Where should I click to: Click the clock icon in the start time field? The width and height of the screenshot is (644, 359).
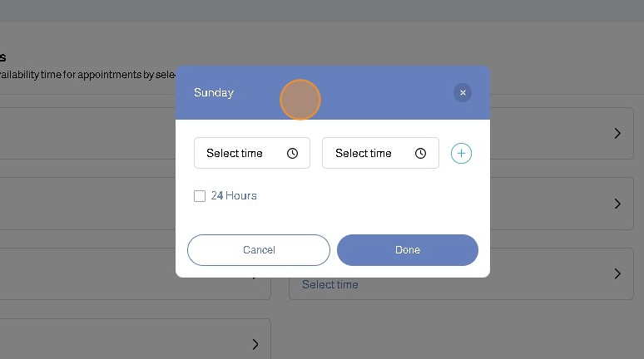pyautogui.click(x=292, y=153)
